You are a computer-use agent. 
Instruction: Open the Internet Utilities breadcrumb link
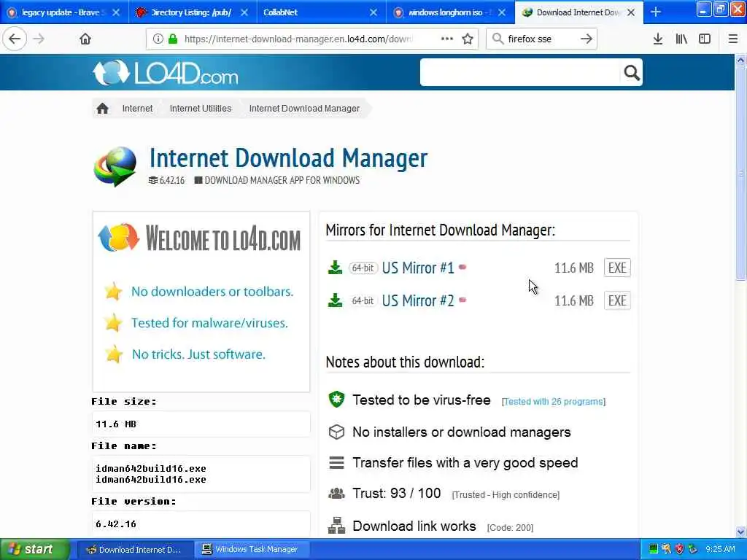coord(201,109)
